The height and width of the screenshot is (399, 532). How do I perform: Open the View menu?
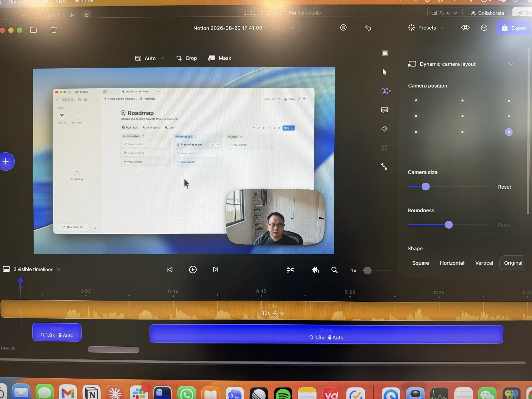point(61,1)
